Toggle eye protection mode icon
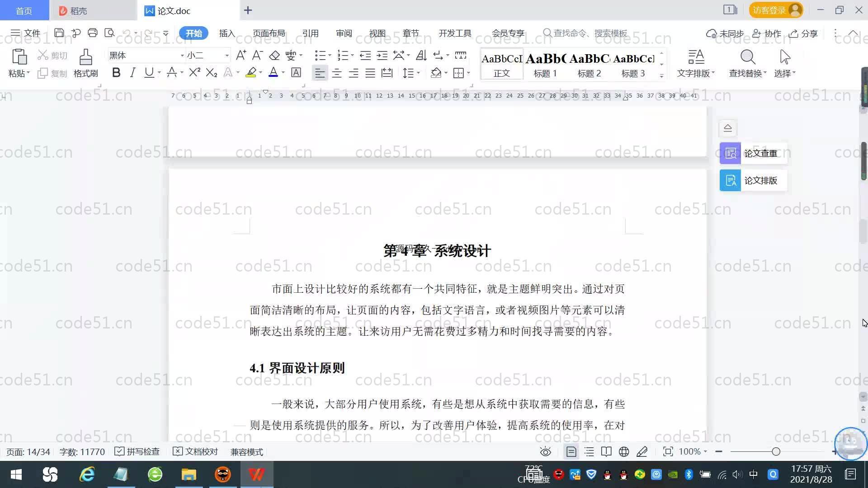This screenshot has width=868, height=488. [x=545, y=452]
